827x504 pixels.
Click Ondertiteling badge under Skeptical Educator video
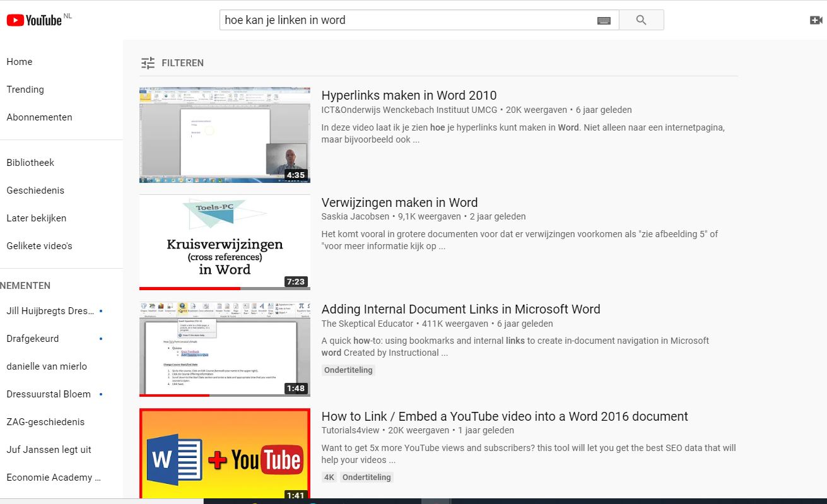tap(348, 370)
